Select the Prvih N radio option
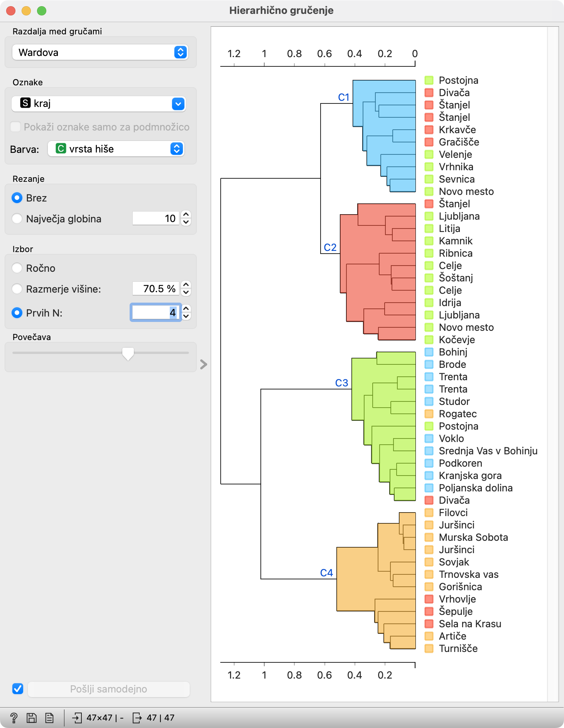This screenshot has height=728, width=564. 17,313
